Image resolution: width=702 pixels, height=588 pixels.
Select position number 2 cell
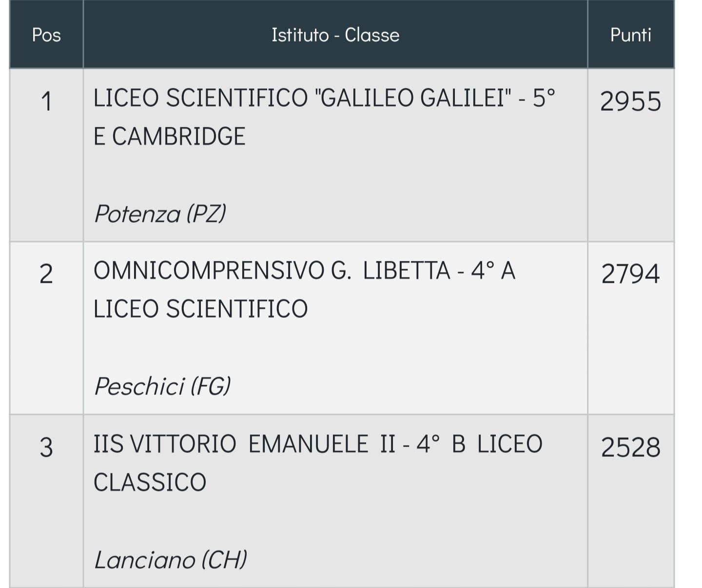pos(46,328)
